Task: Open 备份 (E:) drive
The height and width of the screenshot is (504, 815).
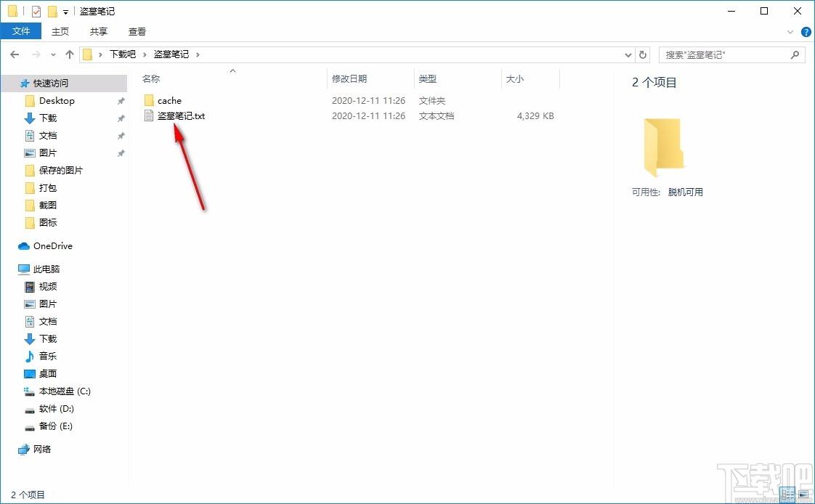Action: point(56,426)
